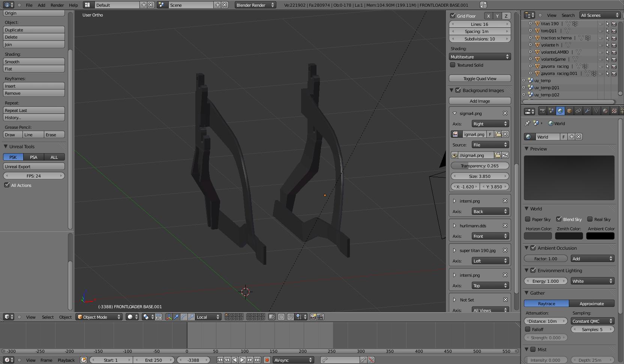Open the AV-sync dropdown in timeline

(293, 360)
